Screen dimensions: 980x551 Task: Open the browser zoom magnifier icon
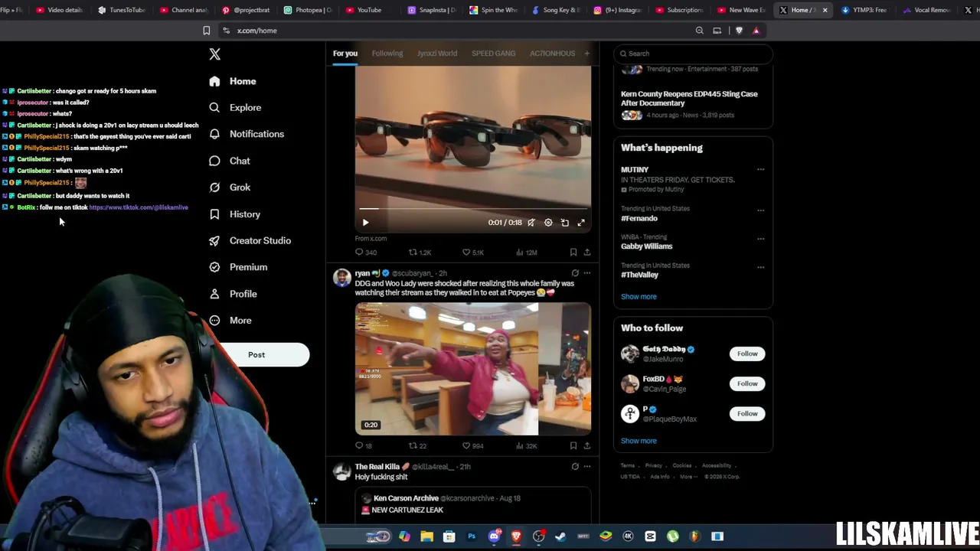pyautogui.click(x=699, y=31)
